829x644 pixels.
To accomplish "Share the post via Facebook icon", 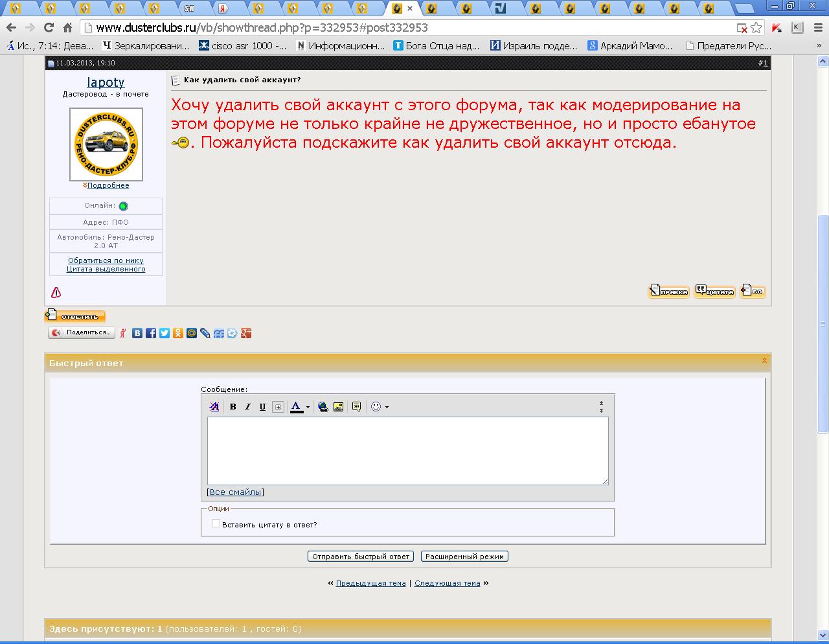I will click(x=151, y=333).
